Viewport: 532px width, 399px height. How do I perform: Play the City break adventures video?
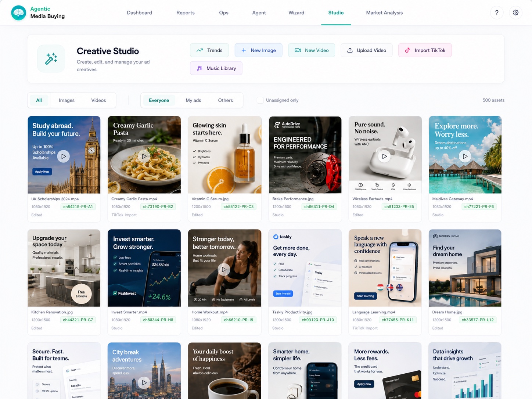click(144, 383)
